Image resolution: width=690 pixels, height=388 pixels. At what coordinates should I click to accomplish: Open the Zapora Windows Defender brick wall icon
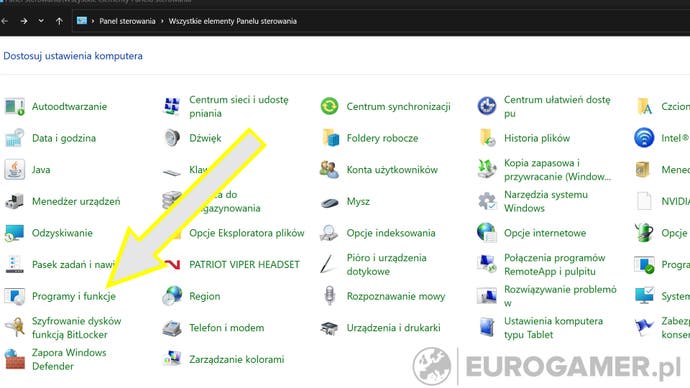coord(15,359)
